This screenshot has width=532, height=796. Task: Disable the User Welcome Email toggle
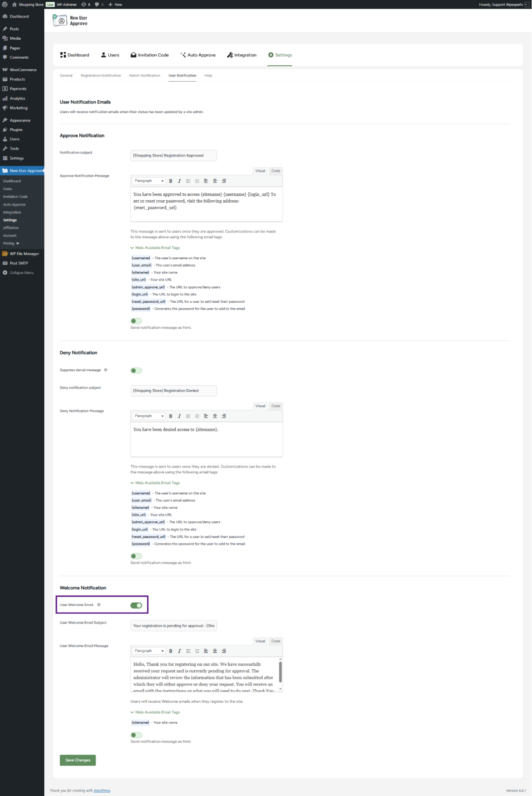[136, 605]
